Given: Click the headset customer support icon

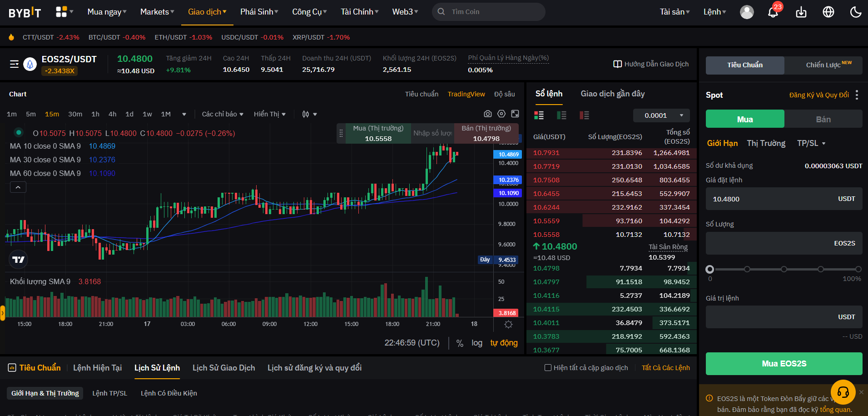Looking at the screenshot, I should pyautogui.click(x=843, y=392).
